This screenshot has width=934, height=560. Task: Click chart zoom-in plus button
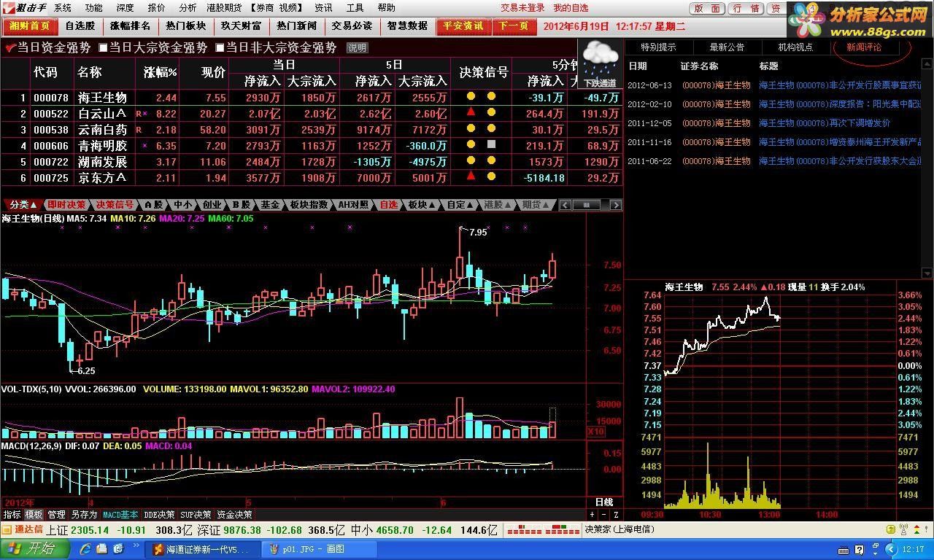pyautogui.click(x=592, y=515)
